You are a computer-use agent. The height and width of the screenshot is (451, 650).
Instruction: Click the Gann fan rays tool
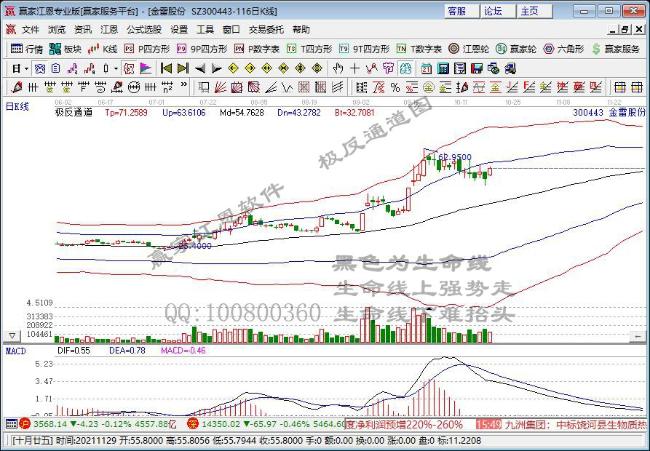click(x=220, y=87)
